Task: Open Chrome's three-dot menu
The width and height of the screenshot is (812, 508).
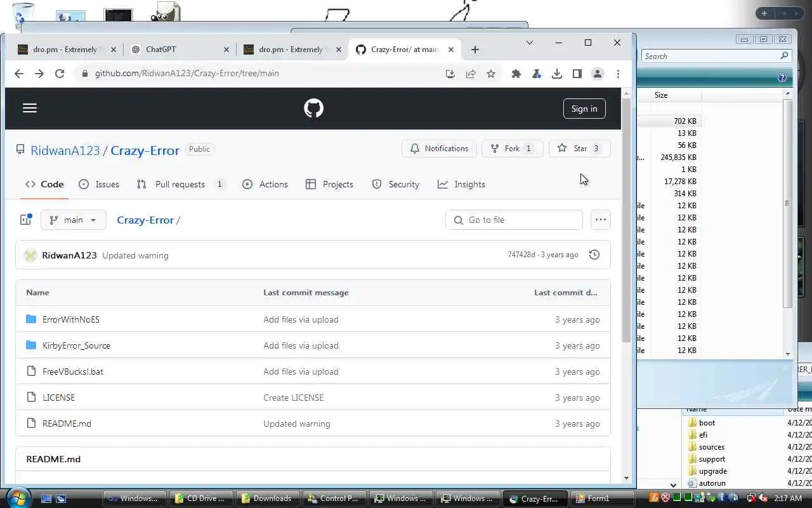Action: tap(618, 74)
